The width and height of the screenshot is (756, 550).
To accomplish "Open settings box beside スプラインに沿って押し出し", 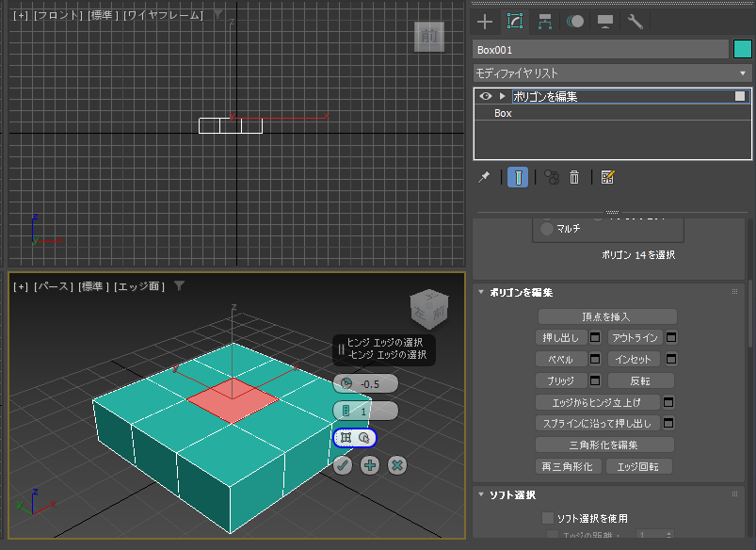I will [668, 424].
